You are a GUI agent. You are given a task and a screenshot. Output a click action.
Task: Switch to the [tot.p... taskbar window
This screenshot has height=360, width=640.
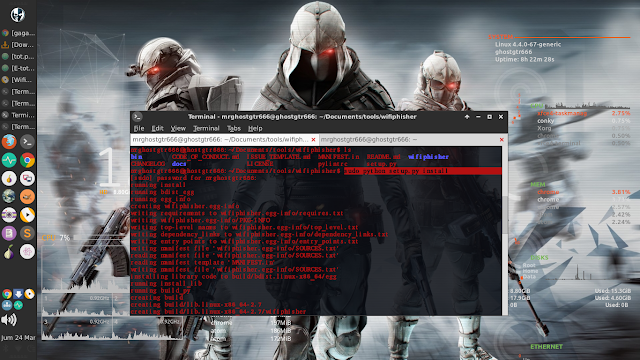18,56
